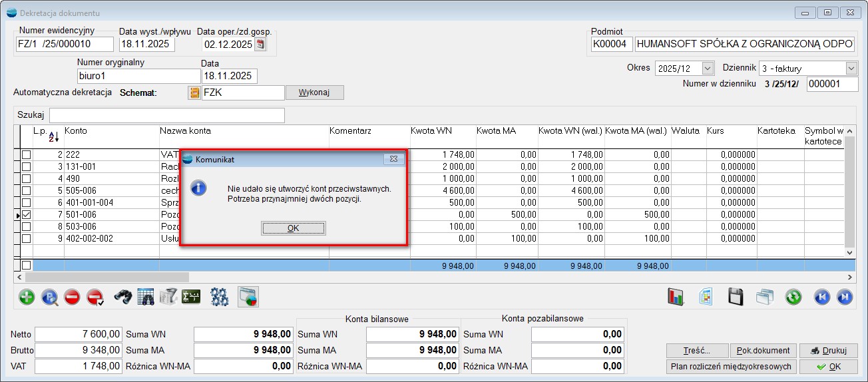Click the binoculars search icon
The height and width of the screenshot is (382, 868).
coord(122,297)
